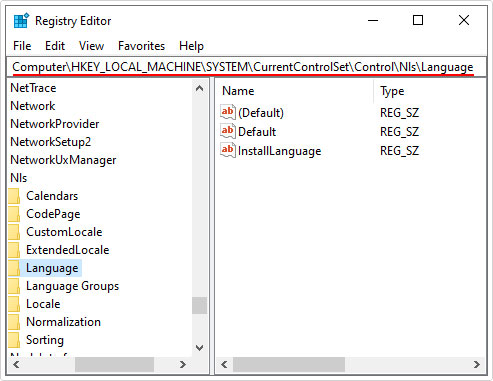
Task: Select the NetworkProvider key
Action: (55, 124)
